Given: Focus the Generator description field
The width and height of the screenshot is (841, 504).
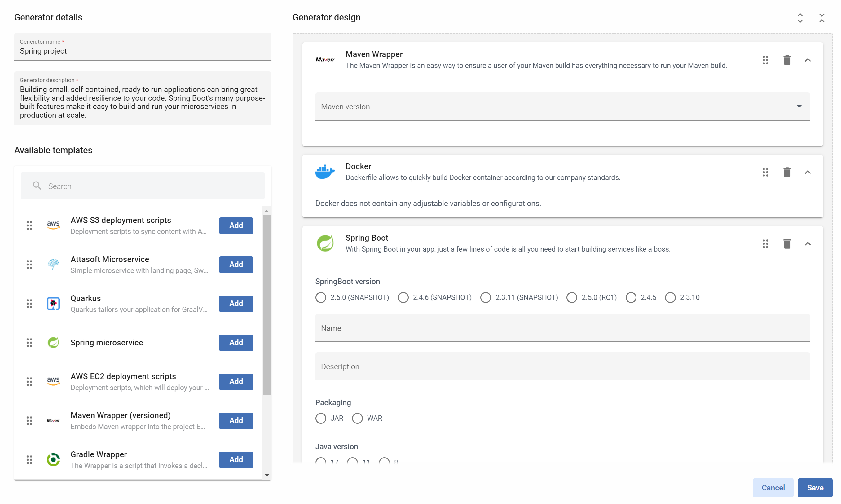Looking at the screenshot, I should (x=143, y=98).
